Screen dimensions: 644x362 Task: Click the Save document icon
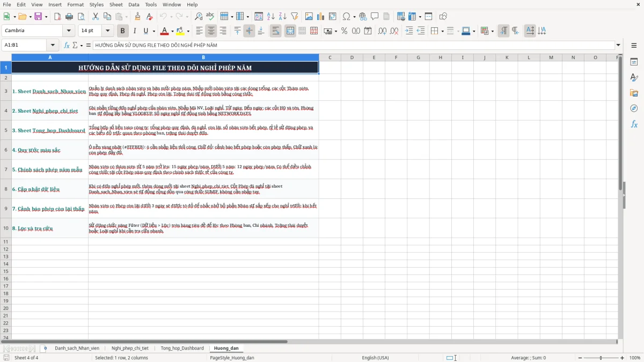point(38,17)
